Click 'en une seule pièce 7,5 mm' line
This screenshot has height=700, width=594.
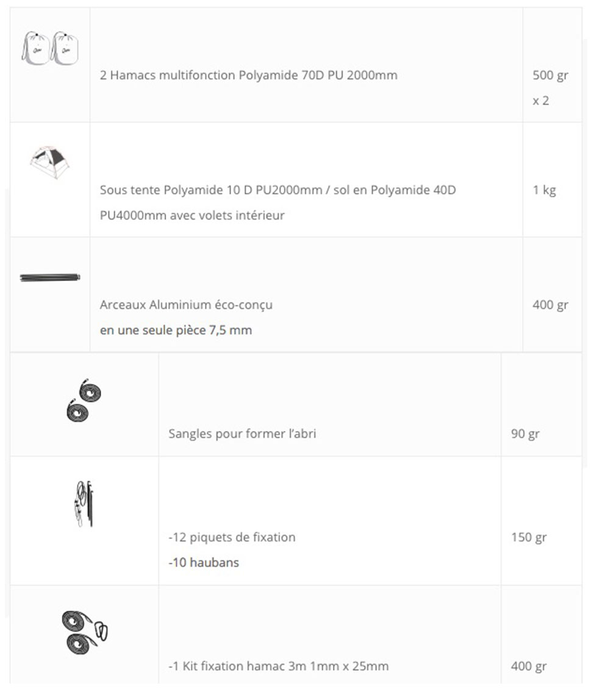[176, 330]
